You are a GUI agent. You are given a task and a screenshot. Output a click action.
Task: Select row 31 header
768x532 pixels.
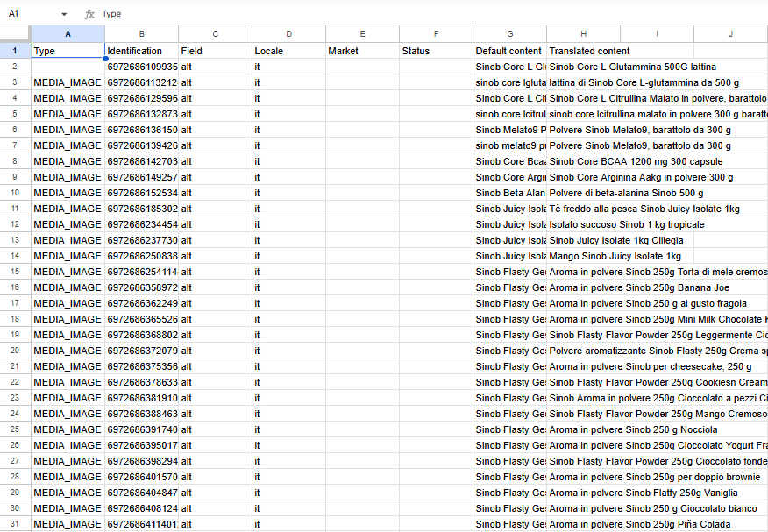(15, 524)
